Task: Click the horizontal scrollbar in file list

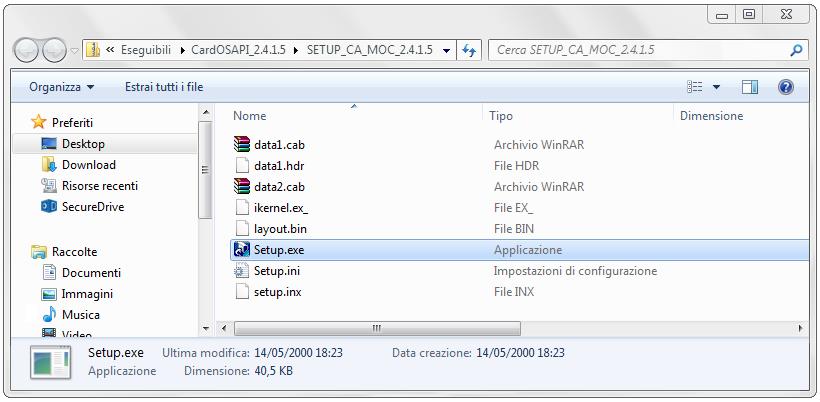Action: pyautogui.click(x=376, y=328)
